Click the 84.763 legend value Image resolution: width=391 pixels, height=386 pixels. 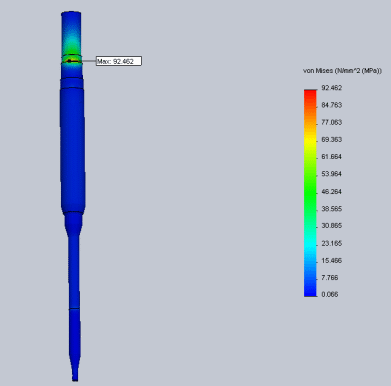tap(331, 105)
